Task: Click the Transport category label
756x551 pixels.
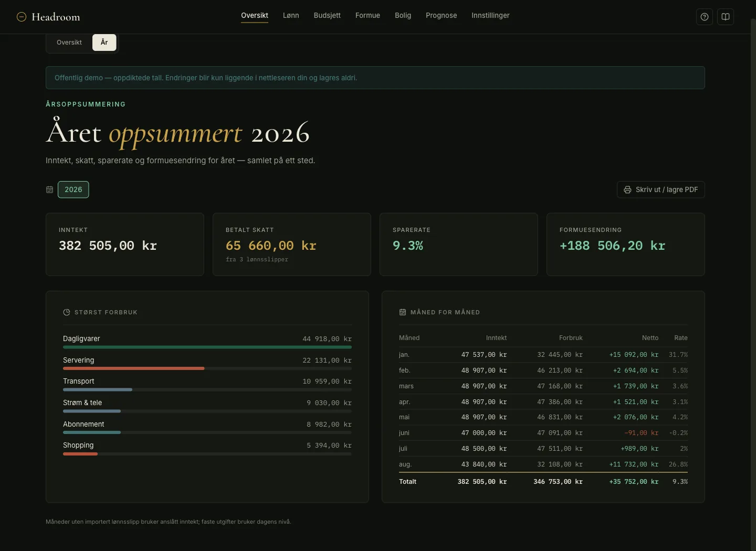Action: point(79,382)
